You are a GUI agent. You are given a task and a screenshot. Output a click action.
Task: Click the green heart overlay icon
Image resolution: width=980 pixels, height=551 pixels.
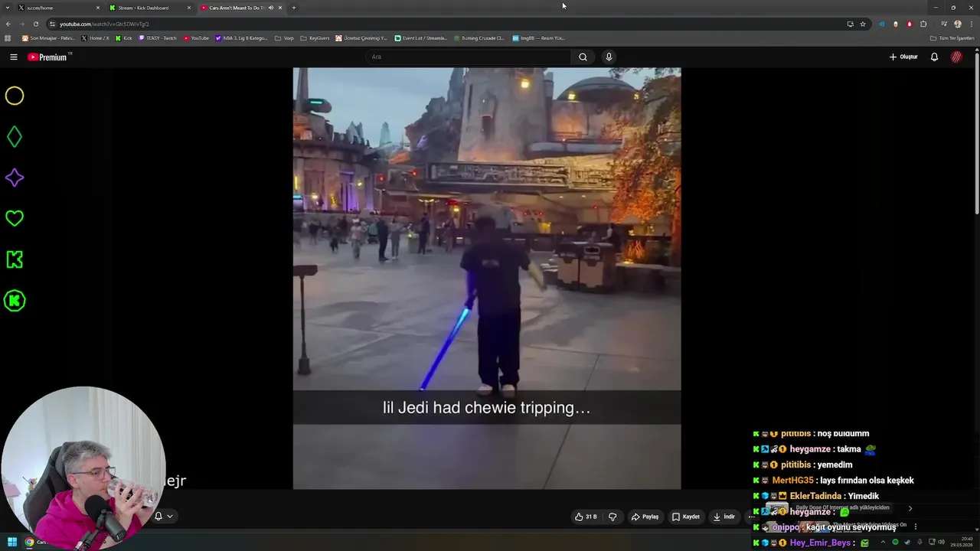15,218
